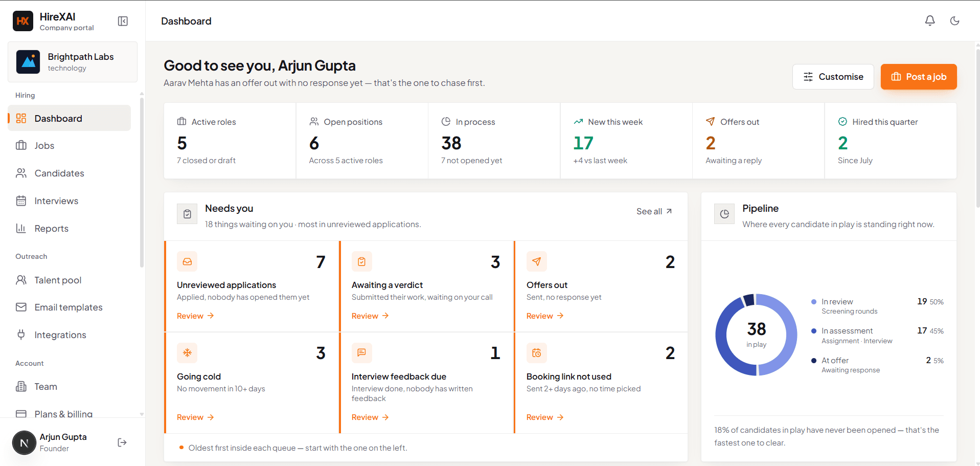Click the Open positions people icon
This screenshot has width=980, height=466.
(314, 122)
